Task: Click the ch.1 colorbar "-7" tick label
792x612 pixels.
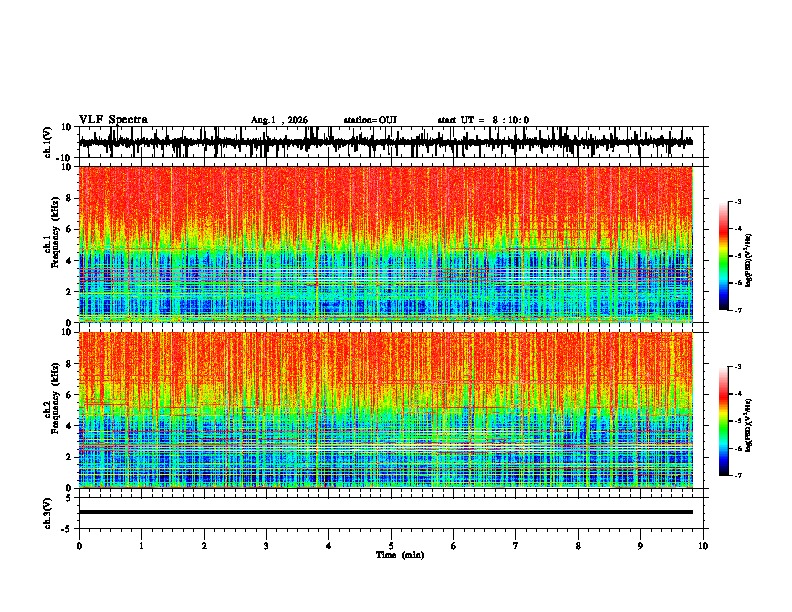Action: (x=737, y=310)
